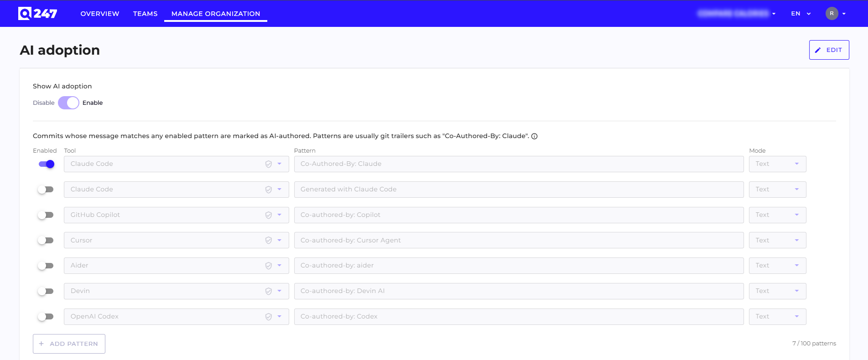Click shield icon in Co-Authored-By: Claude row
This screenshot has height=360, width=868.
click(269, 164)
